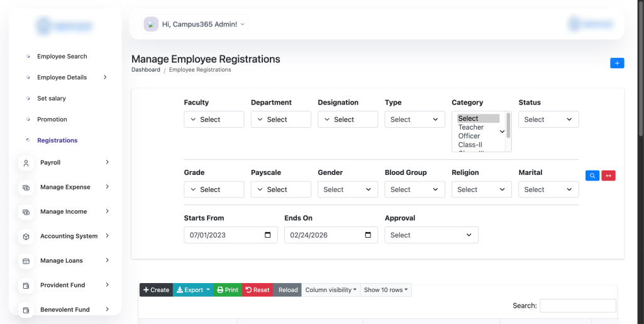Click the Provident Fund wallet icon

pos(26,286)
